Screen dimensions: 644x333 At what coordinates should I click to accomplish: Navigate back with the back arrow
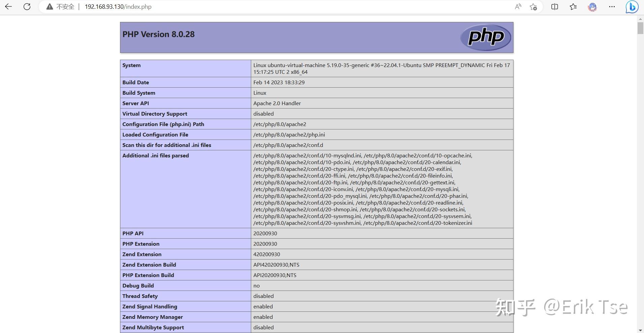(8, 6)
